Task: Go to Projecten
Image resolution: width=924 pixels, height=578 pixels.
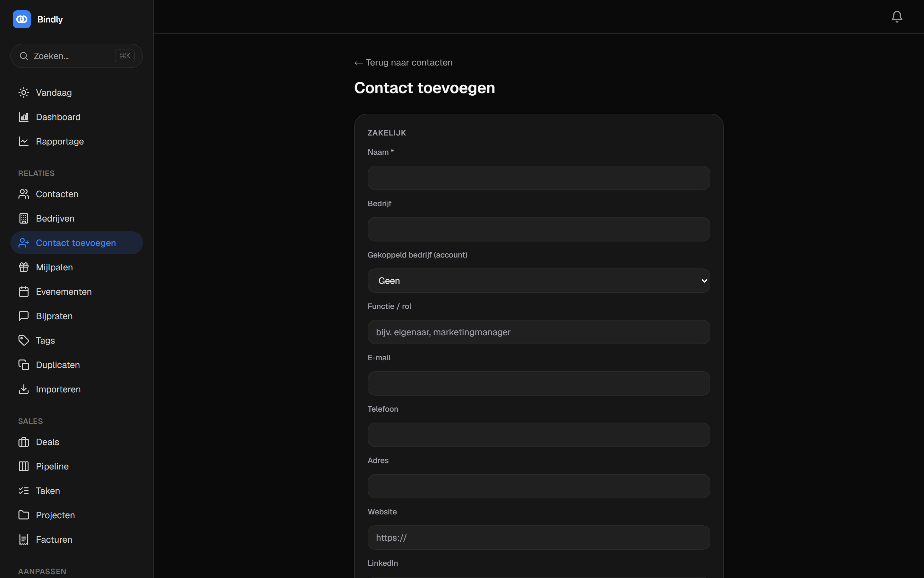Action: pyautogui.click(x=77, y=515)
